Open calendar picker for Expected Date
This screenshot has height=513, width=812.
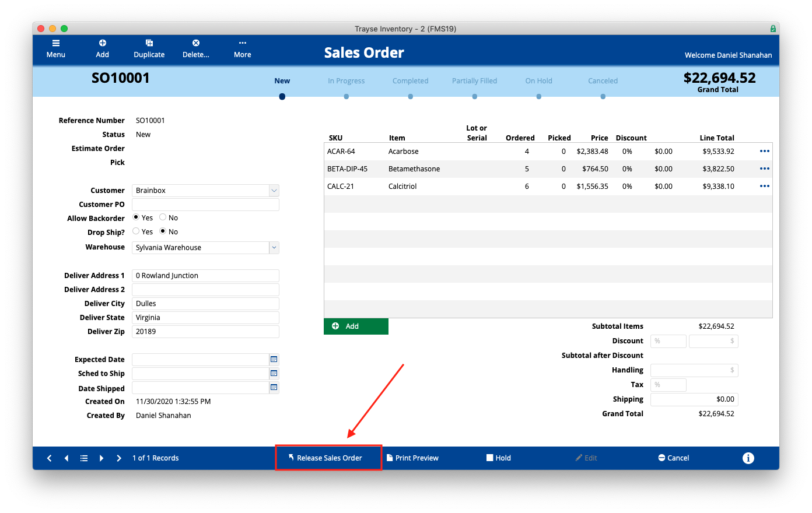coord(274,359)
